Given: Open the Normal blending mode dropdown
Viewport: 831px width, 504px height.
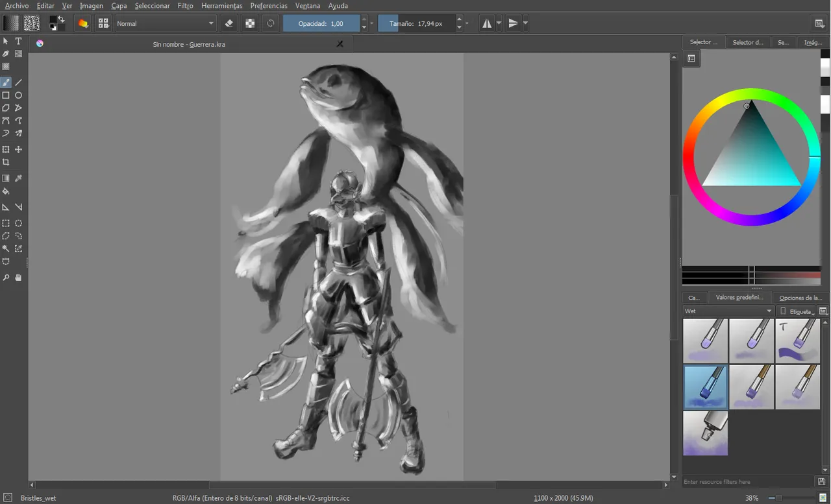Looking at the screenshot, I should [x=166, y=23].
